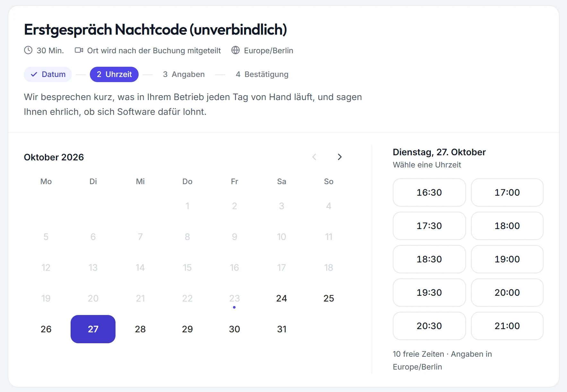Click the 10 freie Zeiten note

point(442,361)
